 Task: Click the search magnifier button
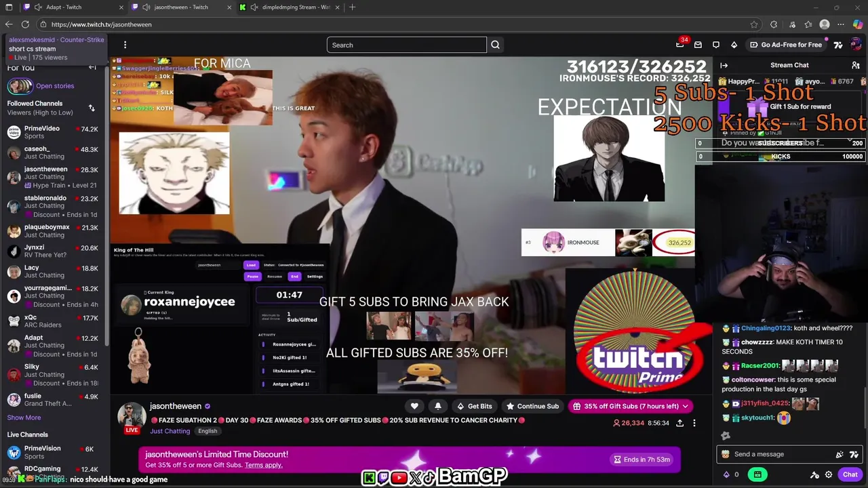pos(495,45)
